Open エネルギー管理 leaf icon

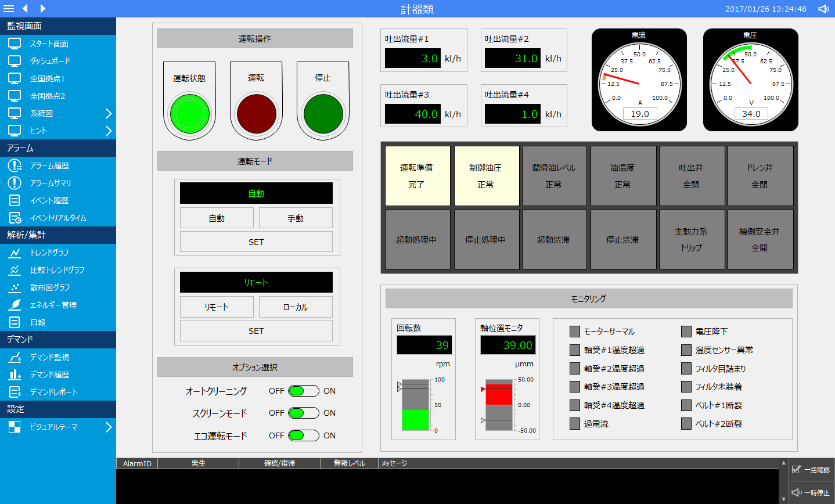point(15,305)
